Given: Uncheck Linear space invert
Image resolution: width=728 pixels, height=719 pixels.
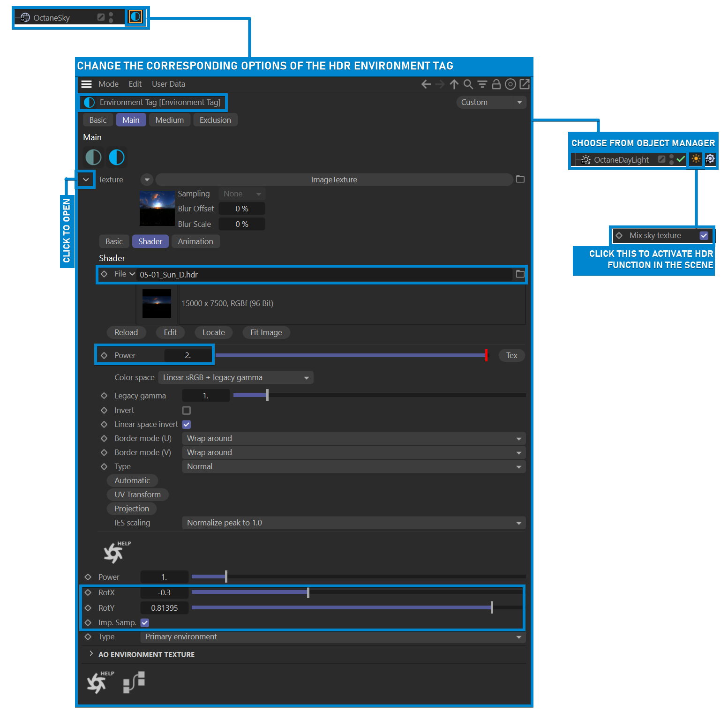Looking at the screenshot, I should tap(187, 425).
